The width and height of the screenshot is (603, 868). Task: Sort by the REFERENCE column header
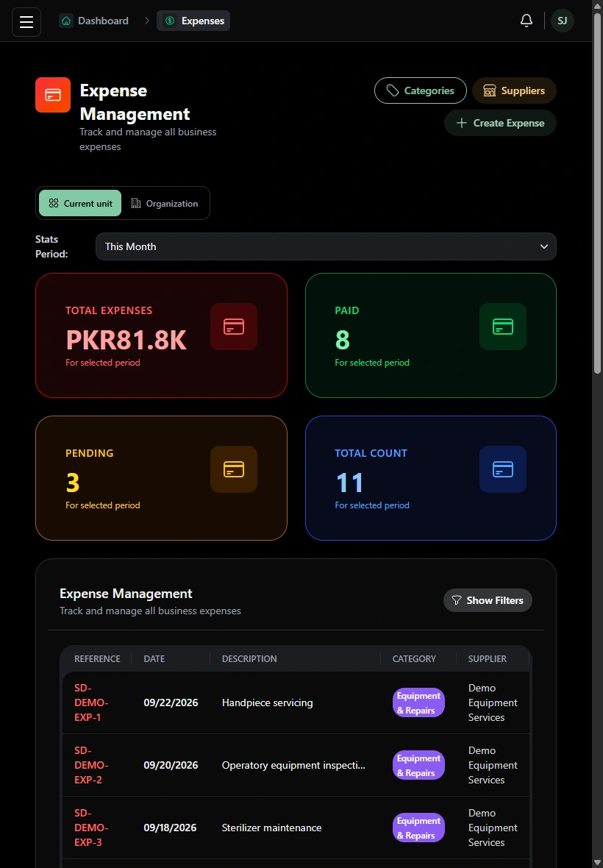97,659
